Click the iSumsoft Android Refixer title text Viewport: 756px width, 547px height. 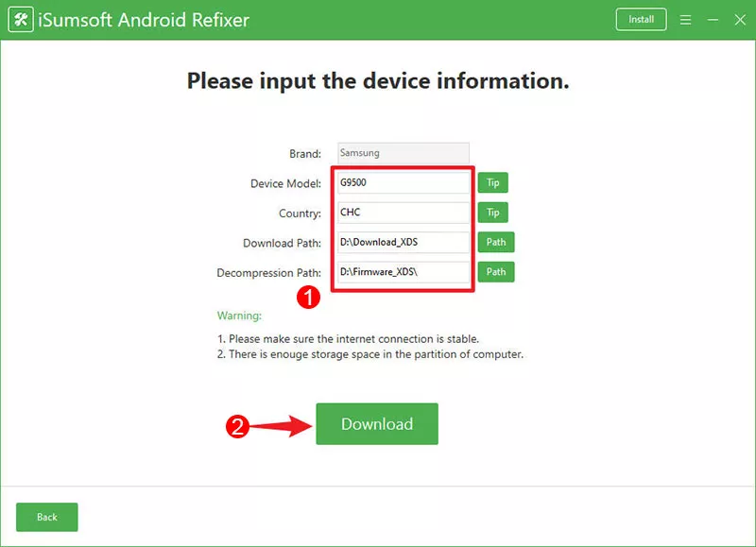click(144, 20)
